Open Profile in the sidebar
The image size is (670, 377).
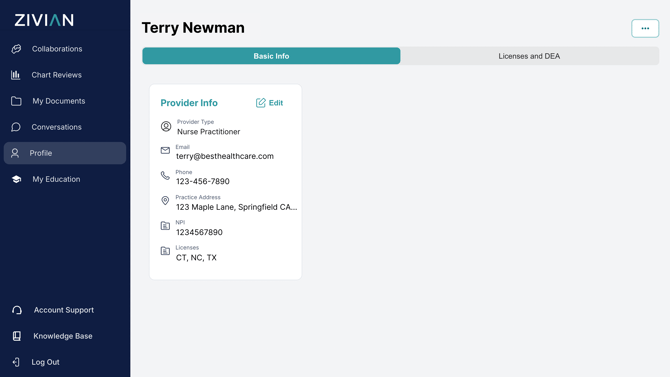tap(65, 153)
